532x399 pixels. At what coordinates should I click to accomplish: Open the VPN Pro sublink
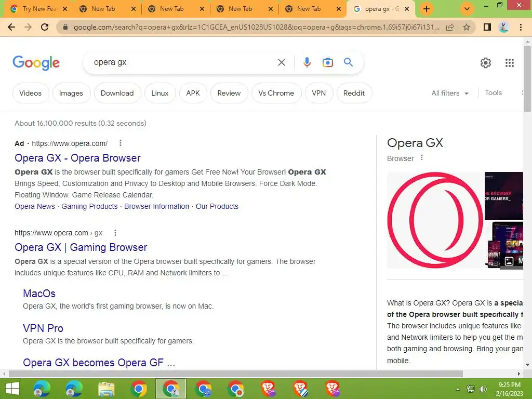click(x=43, y=328)
